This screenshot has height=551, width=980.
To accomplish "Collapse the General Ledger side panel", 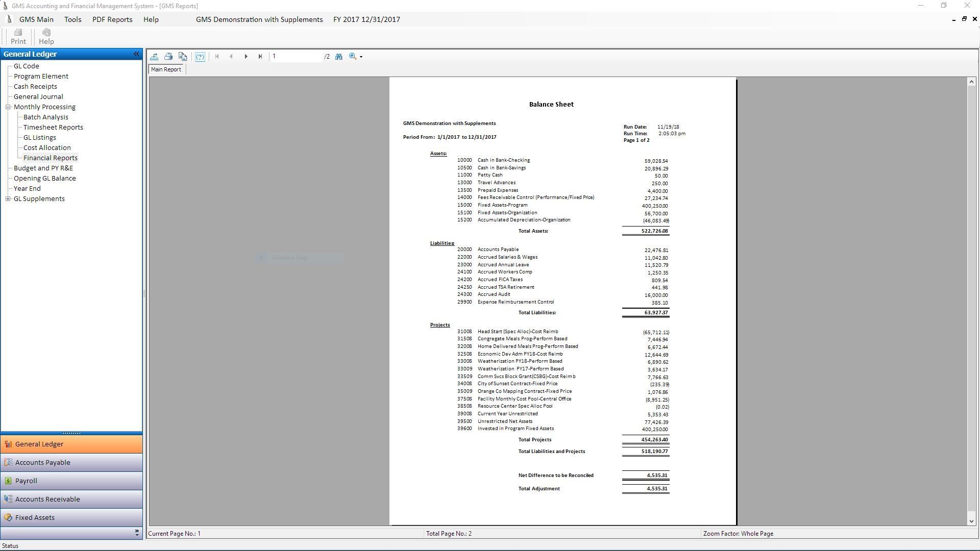I will 136,54.
